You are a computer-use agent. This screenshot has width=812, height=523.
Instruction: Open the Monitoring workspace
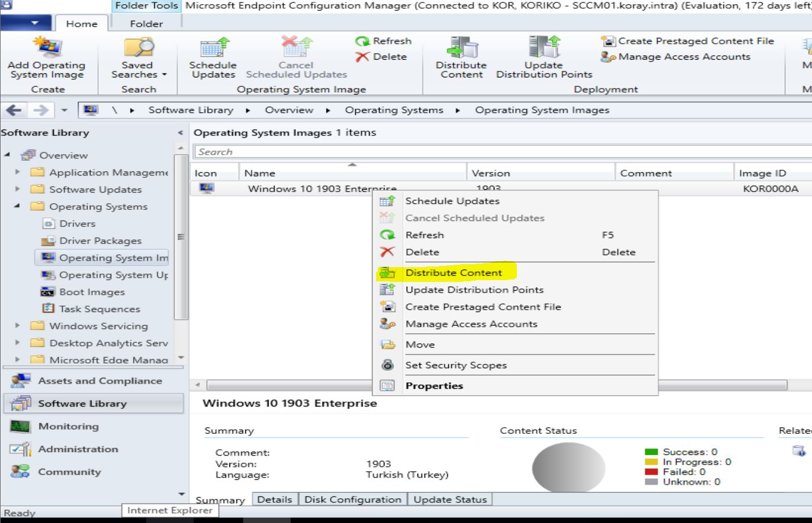[94, 427]
